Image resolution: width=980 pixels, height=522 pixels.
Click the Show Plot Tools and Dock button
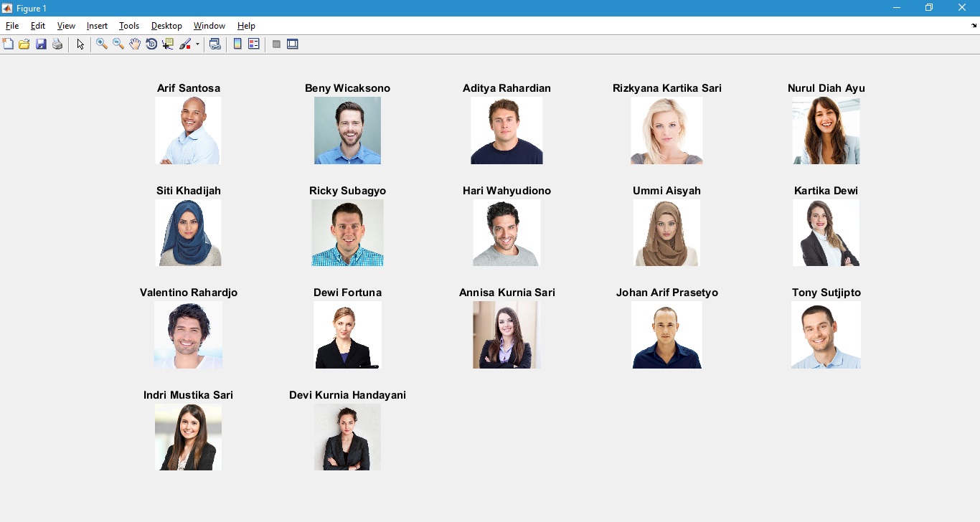pos(293,44)
